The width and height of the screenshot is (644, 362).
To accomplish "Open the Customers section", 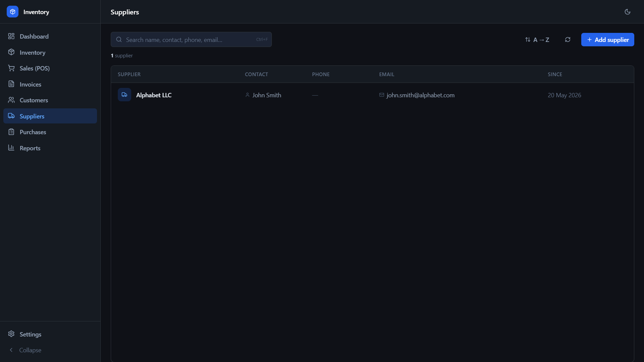I will point(50,100).
